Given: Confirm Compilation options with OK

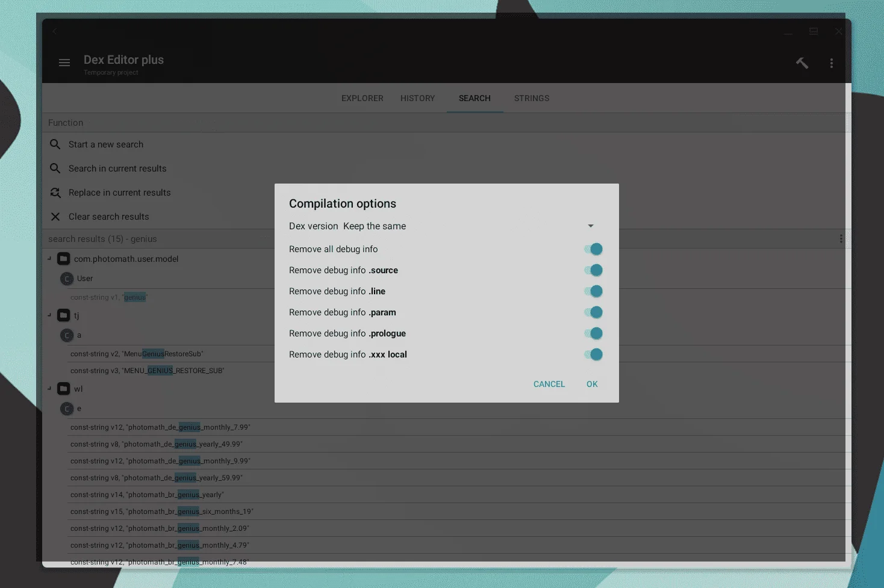Looking at the screenshot, I should pos(592,384).
